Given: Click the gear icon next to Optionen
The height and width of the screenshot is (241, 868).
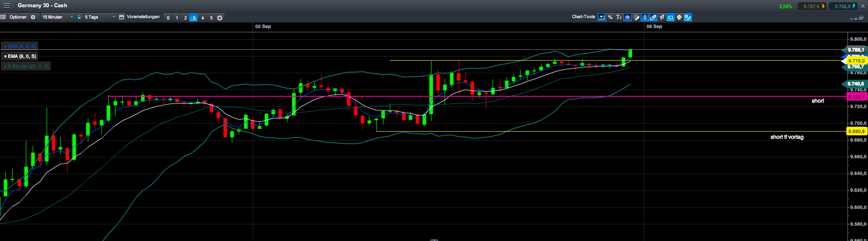Looking at the screenshot, I should pos(33,17).
